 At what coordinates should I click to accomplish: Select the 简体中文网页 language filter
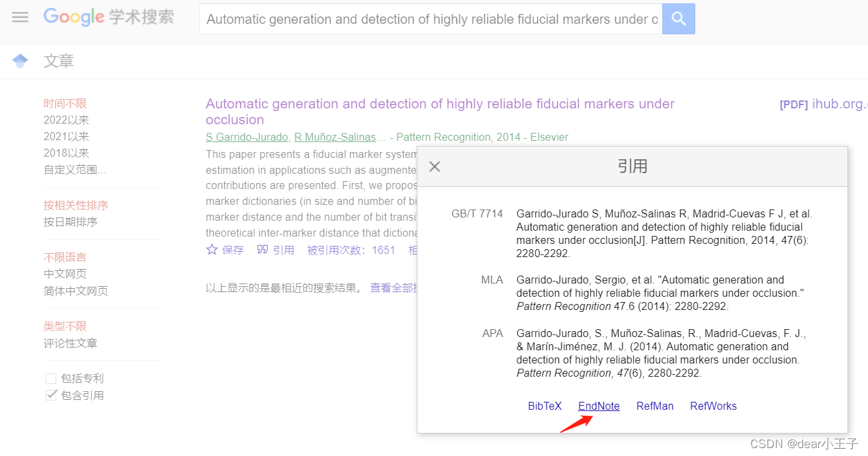pyautogui.click(x=76, y=291)
